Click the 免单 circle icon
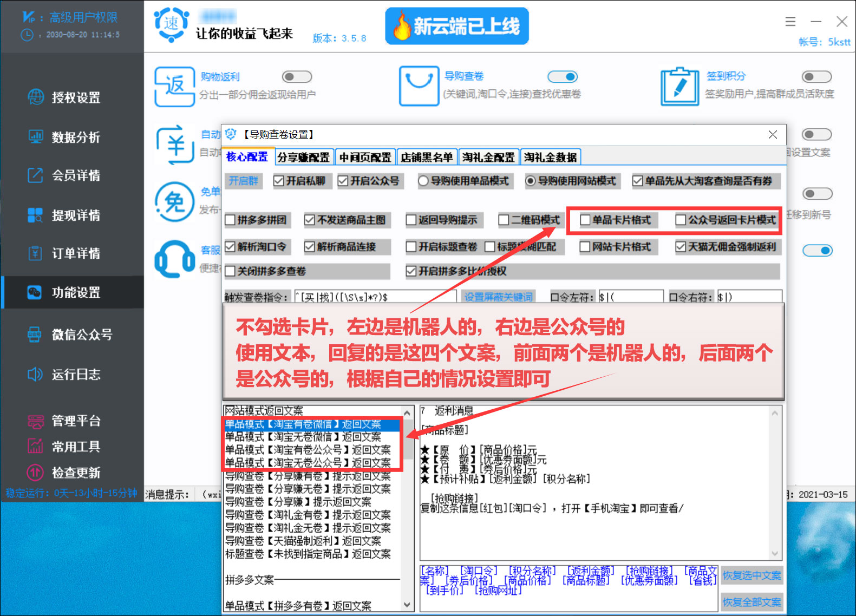The height and width of the screenshot is (616, 856). [174, 202]
